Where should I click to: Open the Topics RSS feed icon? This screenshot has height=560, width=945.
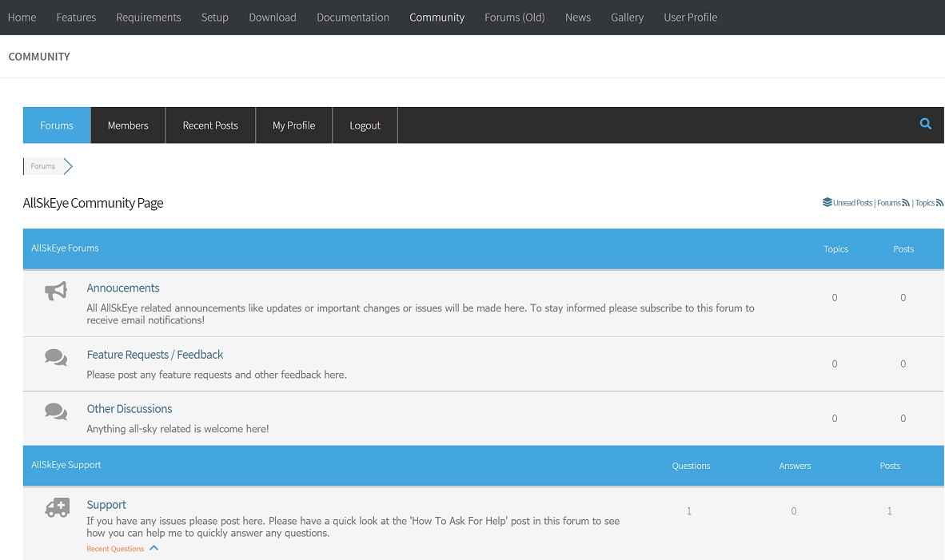click(x=941, y=202)
